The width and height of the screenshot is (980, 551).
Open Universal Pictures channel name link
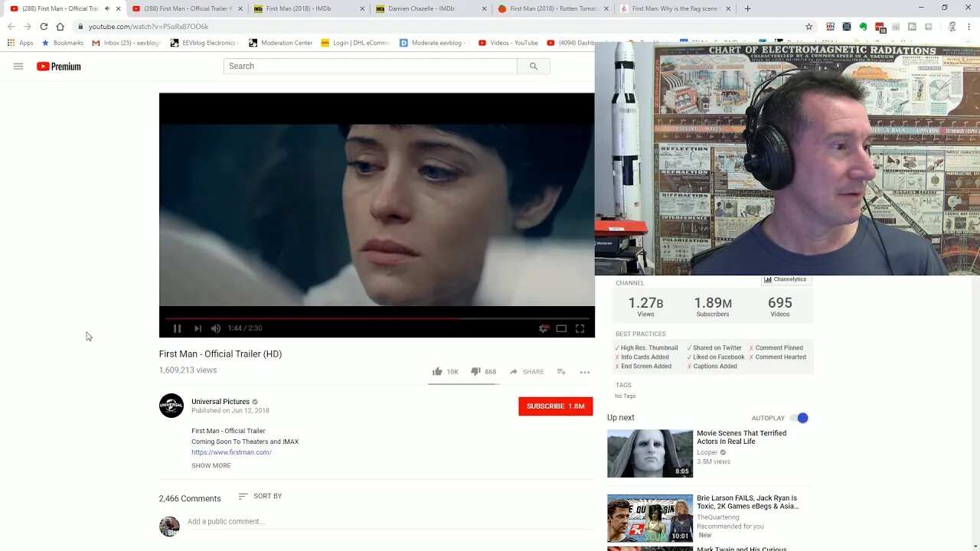(x=220, y=402)
